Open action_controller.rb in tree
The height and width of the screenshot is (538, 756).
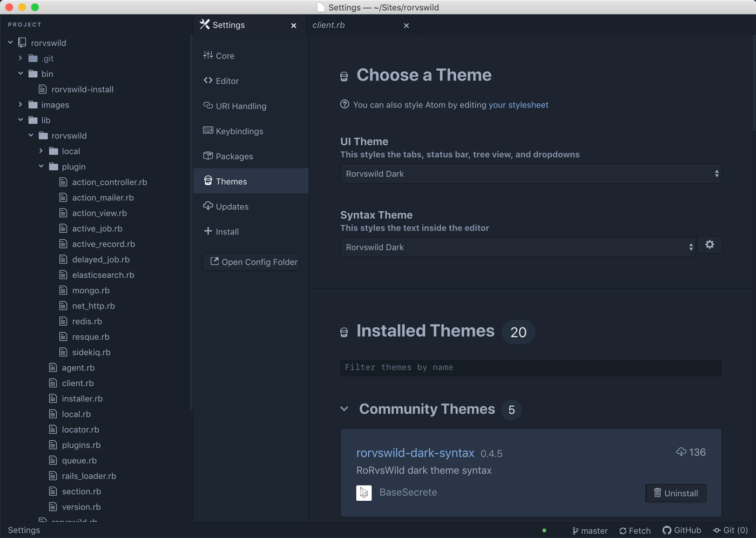pos(109,182)
